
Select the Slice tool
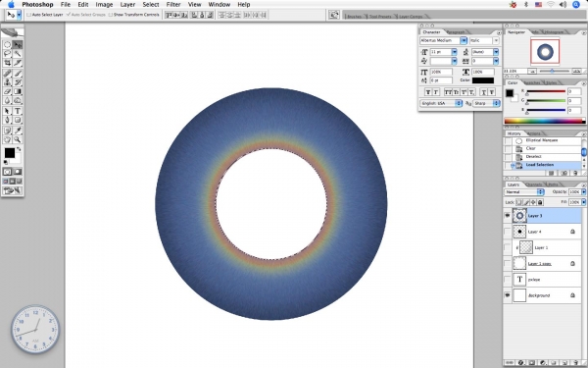pyautogui.click(x=18, y=63)
